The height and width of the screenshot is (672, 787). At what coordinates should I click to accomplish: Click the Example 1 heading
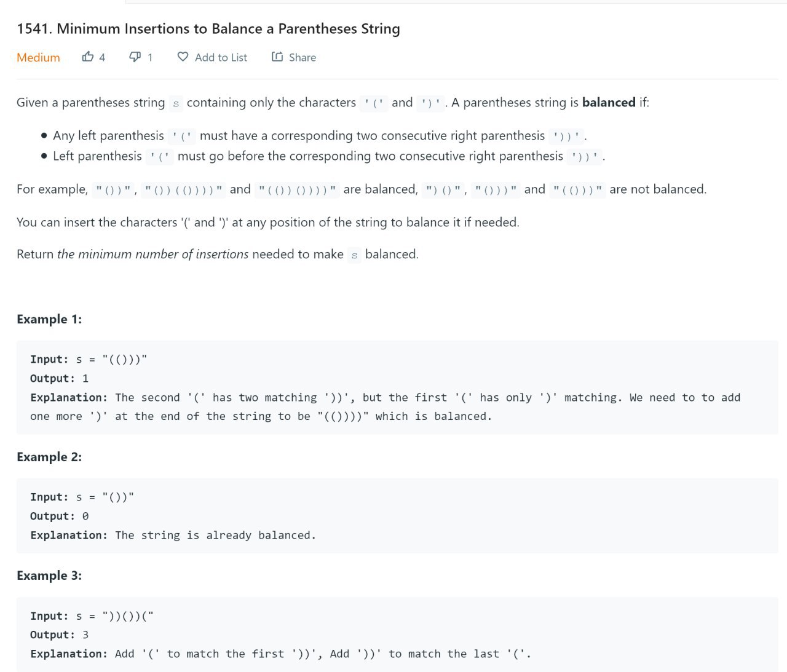pyautogui.click(x=49, y=319)
